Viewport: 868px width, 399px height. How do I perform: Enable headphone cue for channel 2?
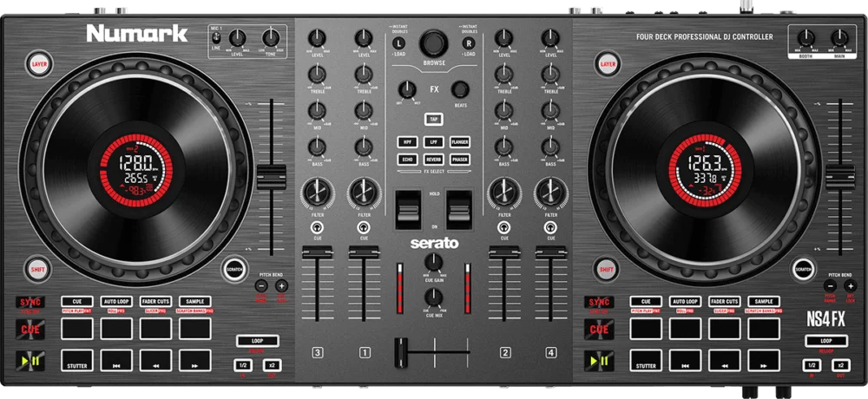click(x=503, y=227)
